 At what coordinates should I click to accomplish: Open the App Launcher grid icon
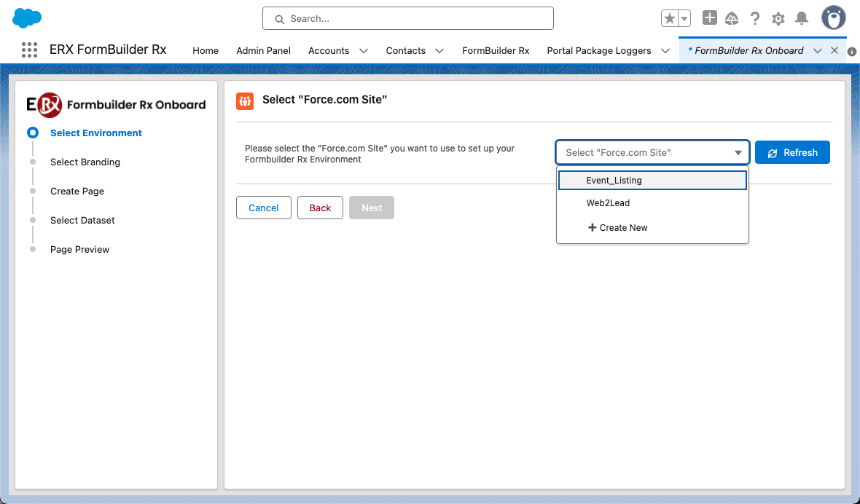[x=29, y=50]
